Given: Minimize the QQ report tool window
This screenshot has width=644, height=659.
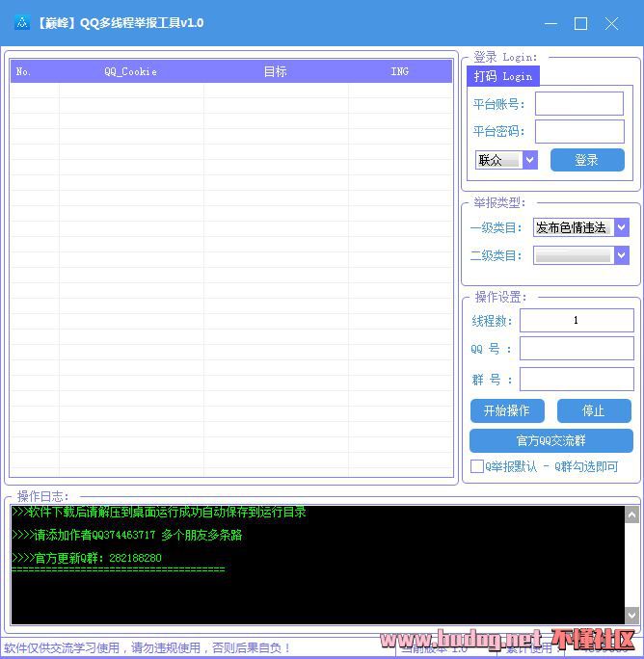Looking at the screenshot, I should 550,23.
